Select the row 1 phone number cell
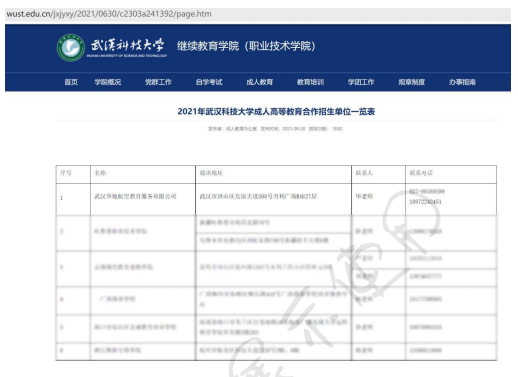 [451, 199]
